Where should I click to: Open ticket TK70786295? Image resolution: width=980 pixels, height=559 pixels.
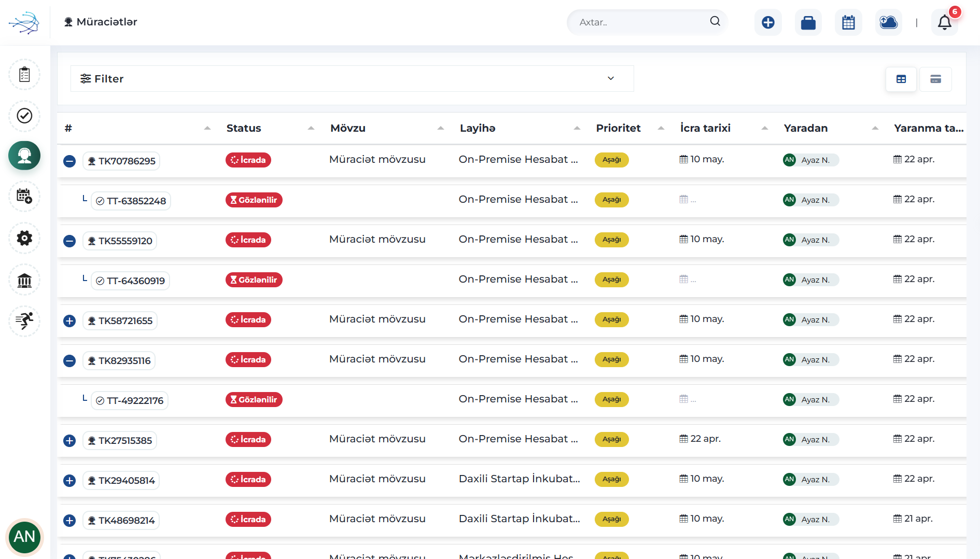pos(121,161)
